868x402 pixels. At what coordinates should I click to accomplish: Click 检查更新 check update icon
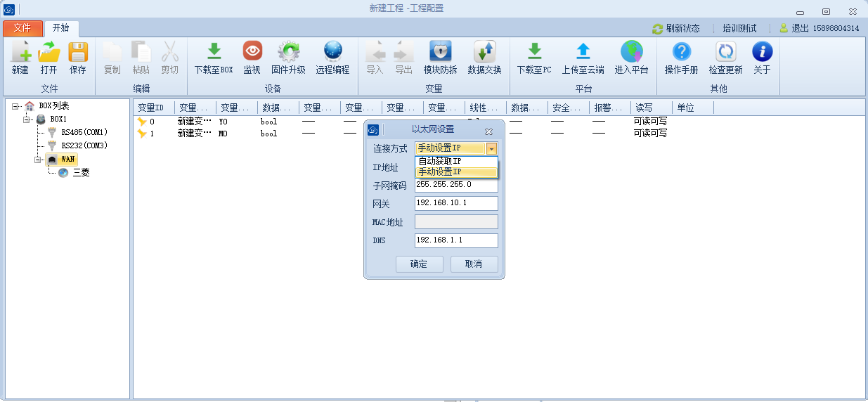tap(725, 52)
